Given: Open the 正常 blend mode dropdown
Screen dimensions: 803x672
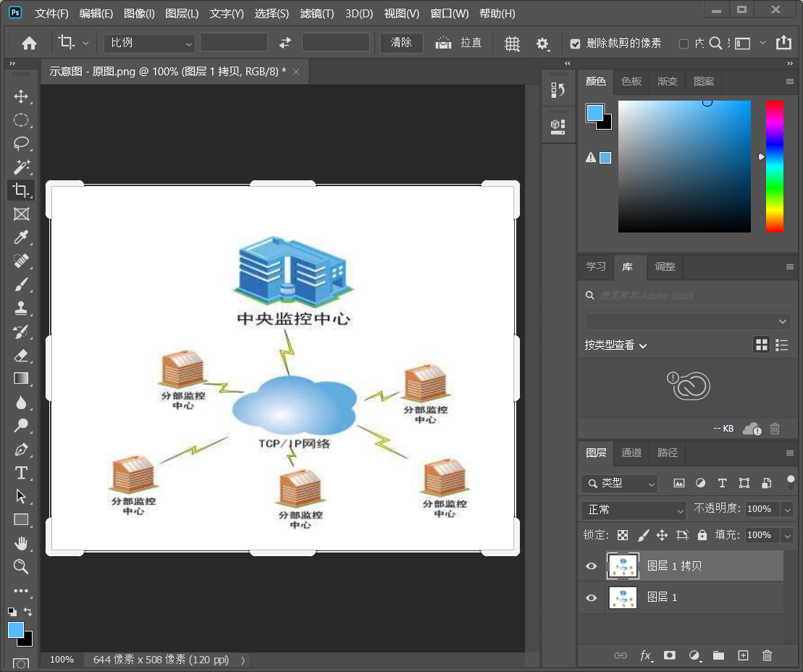Looking at the screenshot, I should (632, 510).
